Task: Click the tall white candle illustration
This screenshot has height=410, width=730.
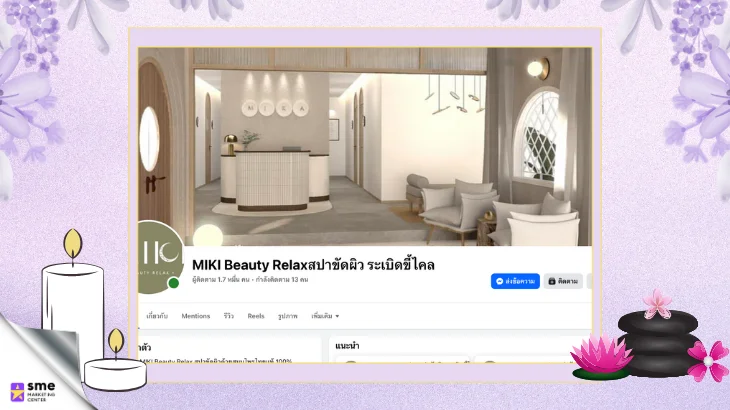Action: (73, 300)
